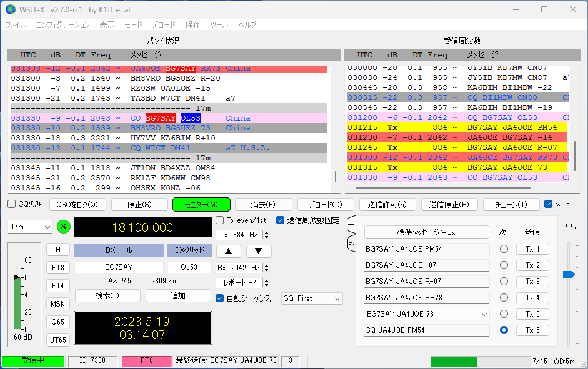Send message with Tx 2 button
The height and width of the screenshot is (369, 588).
coord(532,265)
